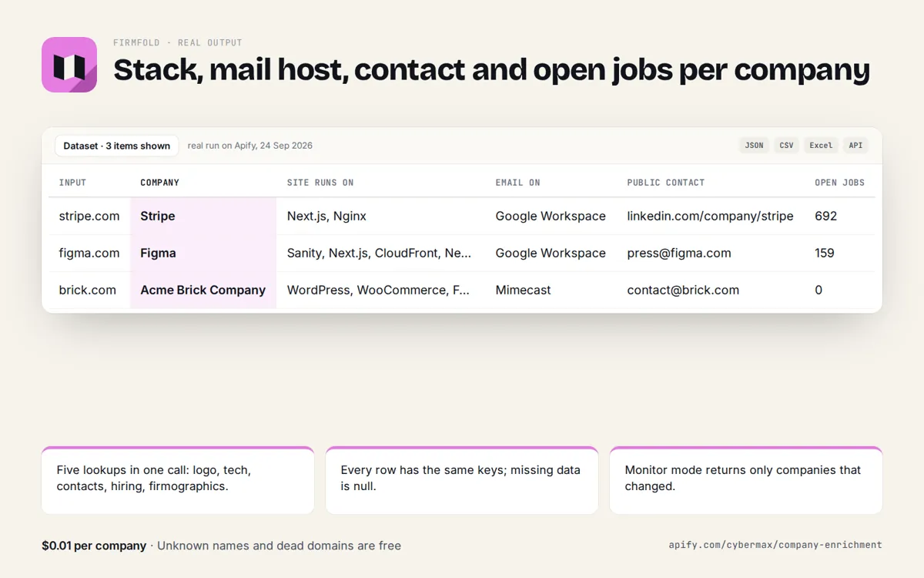Open the linkedin.com/company/stripe contact link
This screenshot has width=924, height=578.
pyautogui.click(x=710, y=216)
